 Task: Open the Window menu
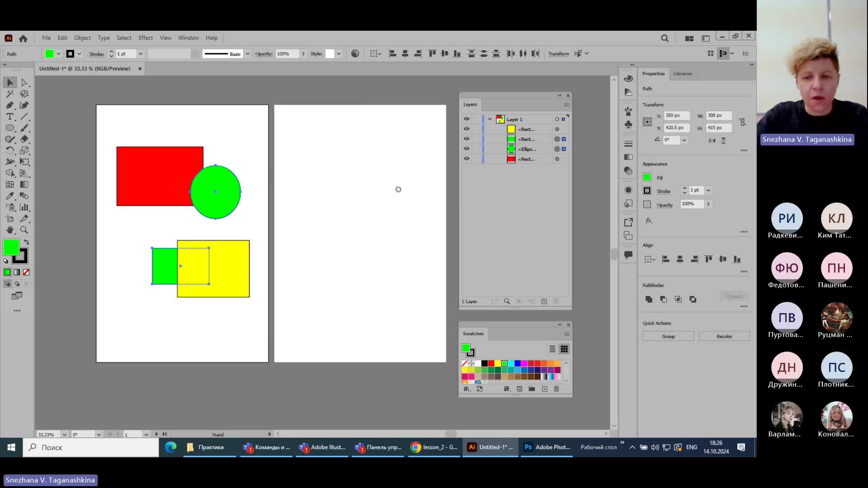(189, 38)
